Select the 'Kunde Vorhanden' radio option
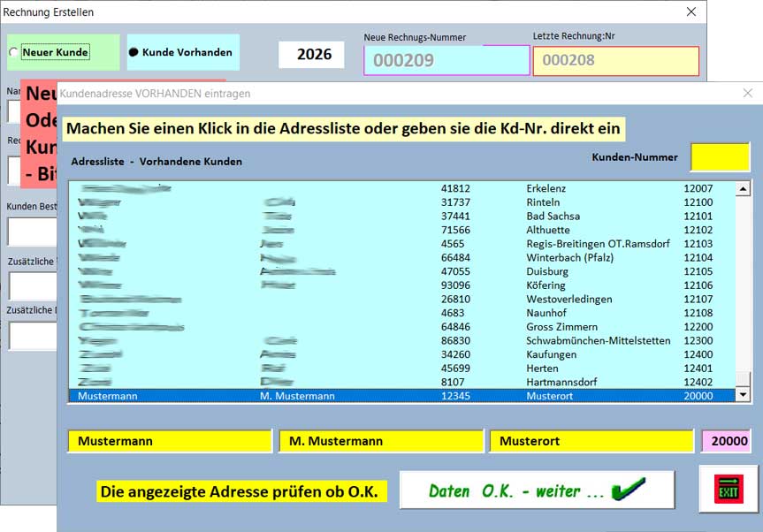Screen dimensions: 763x532 coord(134,52)
